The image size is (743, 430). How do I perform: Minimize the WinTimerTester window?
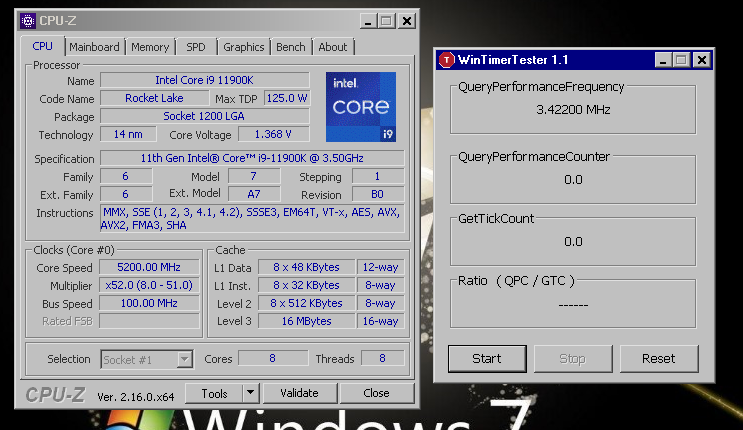(x=663, y=60)
